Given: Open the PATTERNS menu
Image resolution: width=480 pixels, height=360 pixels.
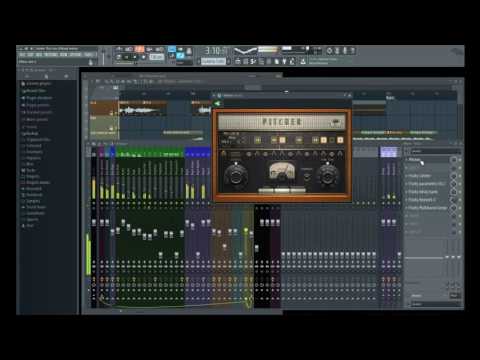Looking at the screenshot, I should [51, 55].
